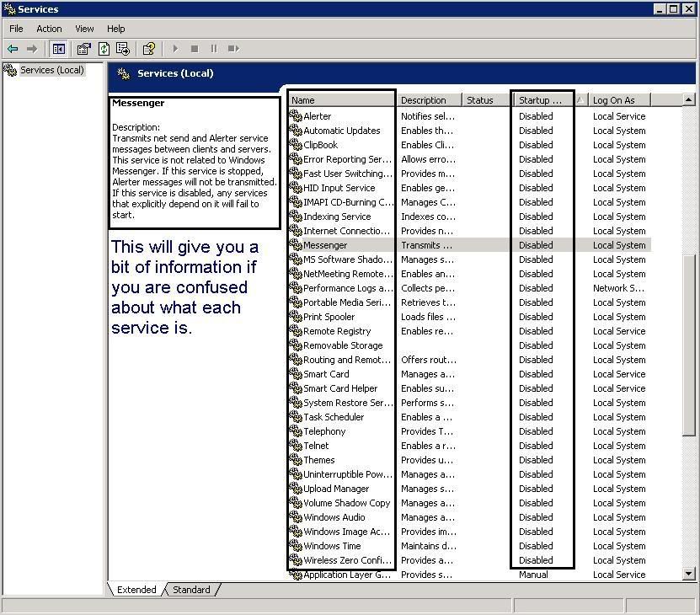Screen dimensions: 700x615
Task: Click the gear icon beside Messenger
Action: pyautogui.click(x=296, y=245)
